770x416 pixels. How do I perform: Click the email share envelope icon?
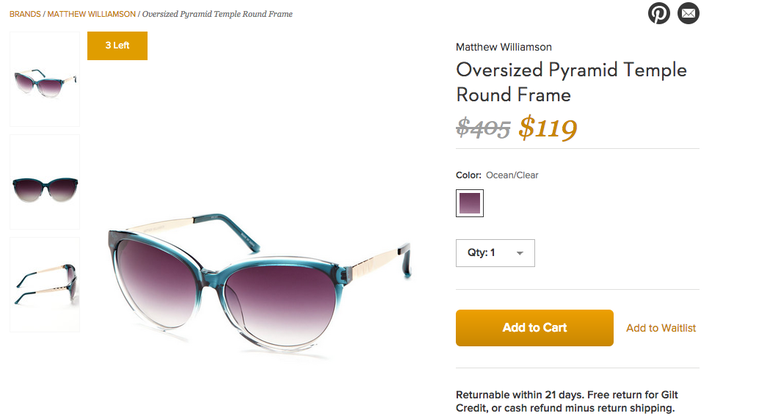(x=688, y=13)
